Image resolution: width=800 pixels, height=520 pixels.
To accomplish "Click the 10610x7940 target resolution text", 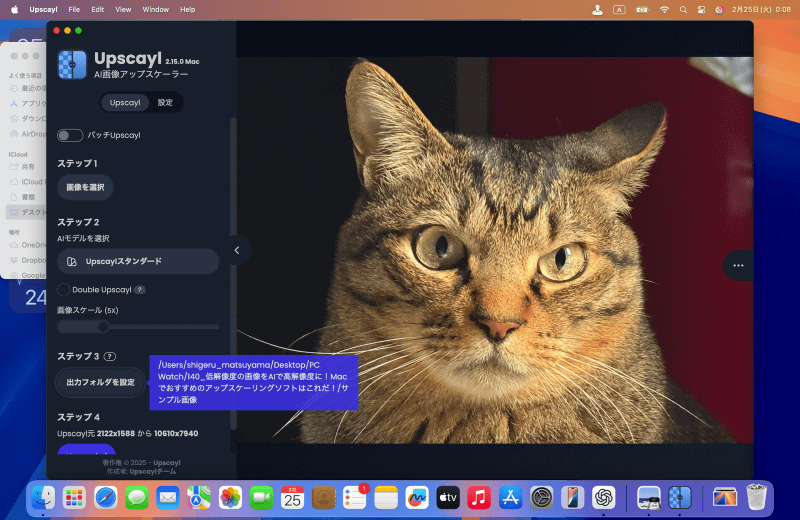I will point(176,433).
